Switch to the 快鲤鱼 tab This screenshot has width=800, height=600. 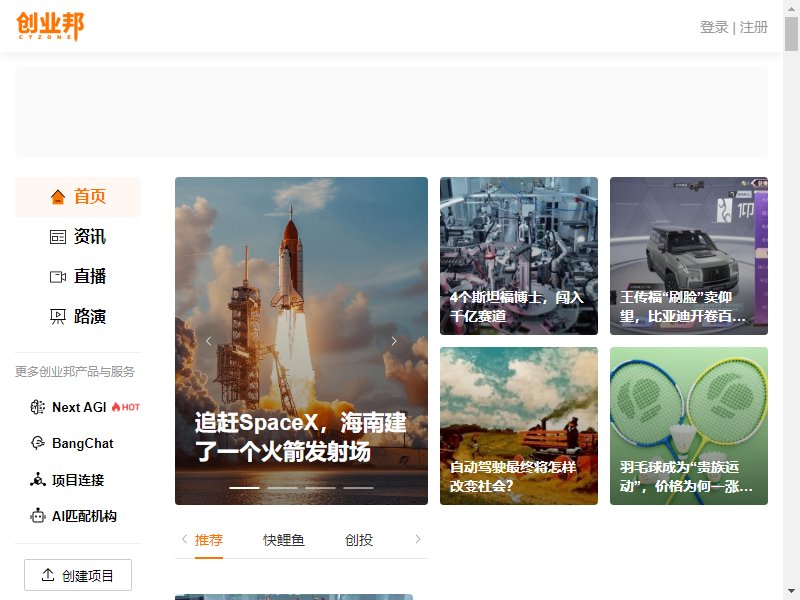pos(284,540)
